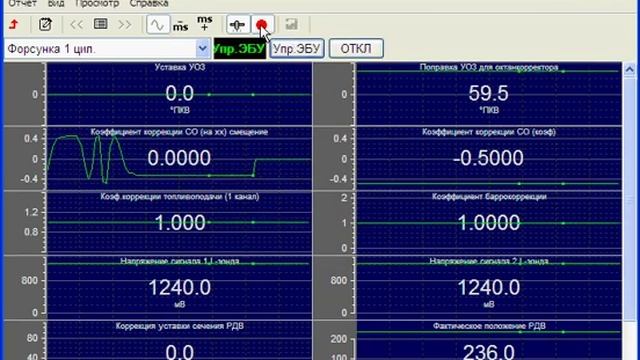Toggle the waveform graph view icon
The width and height of the screenshot is (640, 360).
(158, 24)
